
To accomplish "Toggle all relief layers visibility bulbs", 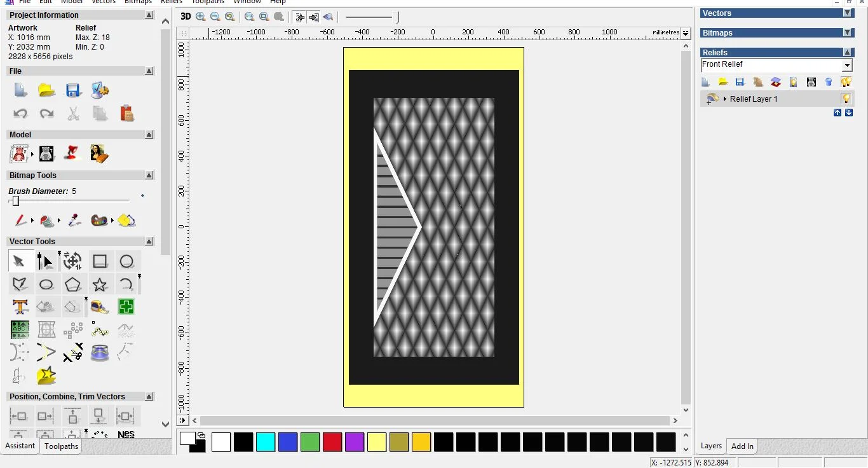I will pyautogui.click(x=846, y=82).
